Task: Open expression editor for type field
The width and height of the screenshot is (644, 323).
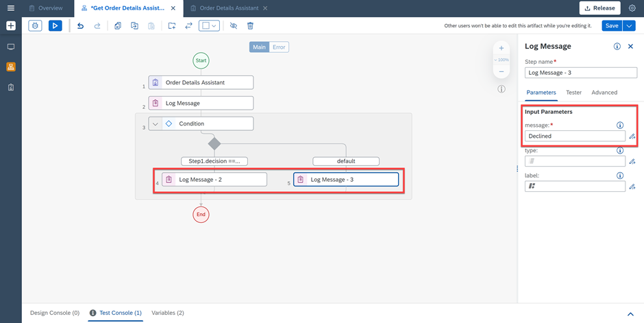Action: click(x=632, y=162)
